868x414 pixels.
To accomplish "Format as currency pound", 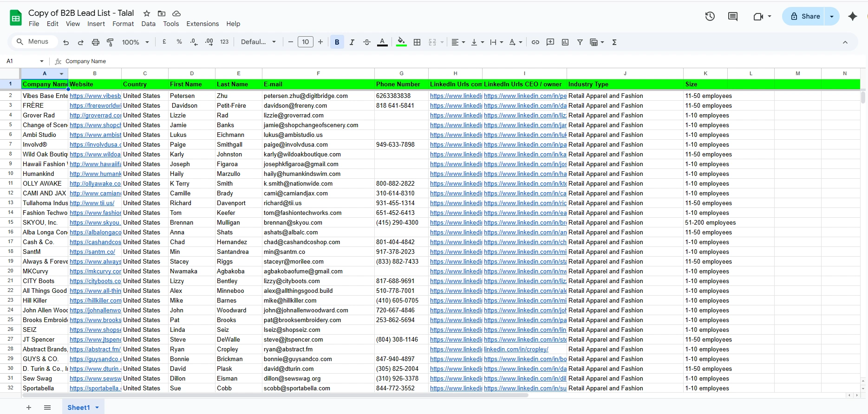I will (164, 42).
